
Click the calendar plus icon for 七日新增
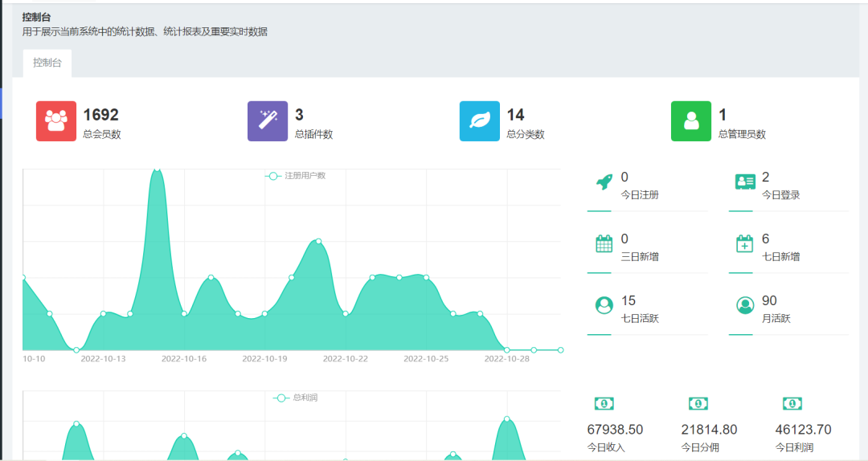(745, 244)
